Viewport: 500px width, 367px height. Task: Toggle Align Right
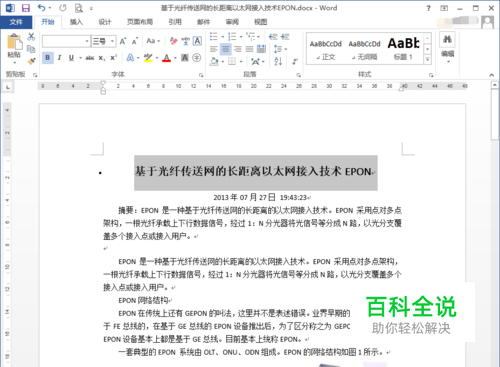[x=238, y=49]
